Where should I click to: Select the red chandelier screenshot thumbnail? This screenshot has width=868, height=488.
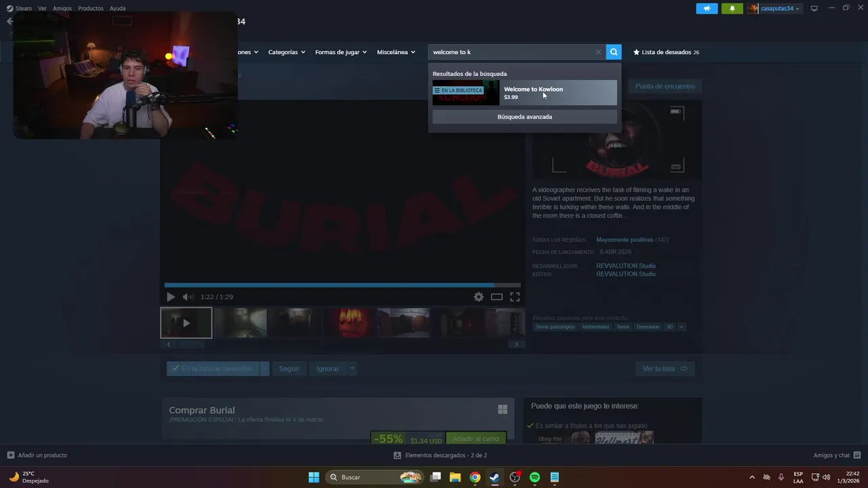click(349, 323)
